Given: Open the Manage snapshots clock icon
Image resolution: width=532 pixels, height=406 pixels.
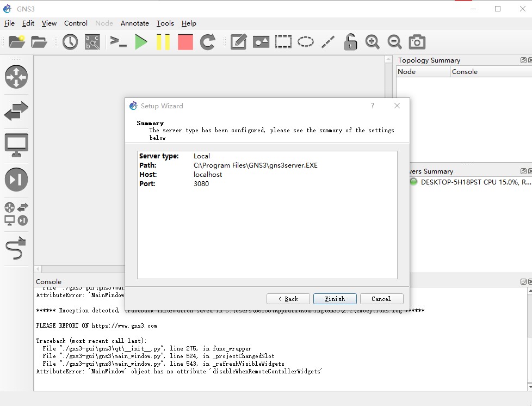Looking at the screenshot, I should 70,42.
